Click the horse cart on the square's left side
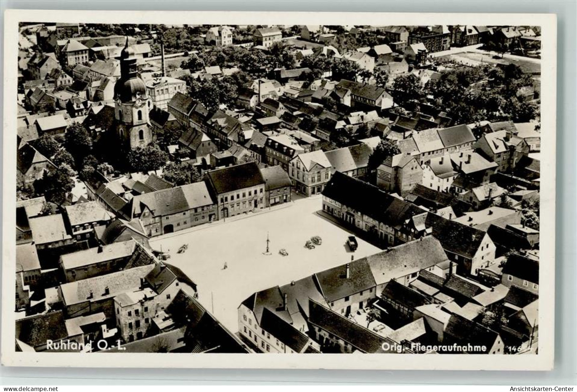Screen dimensions: 577x392 183,247
